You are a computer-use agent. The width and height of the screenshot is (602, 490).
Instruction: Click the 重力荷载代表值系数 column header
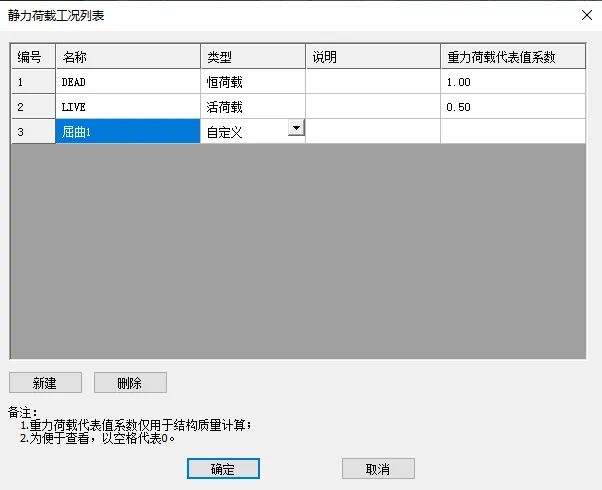(512, 57)
